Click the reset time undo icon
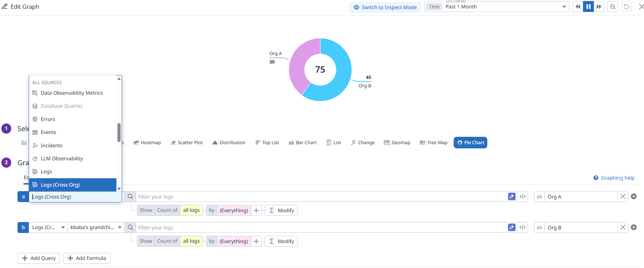Viewport: 644px width, 268px height. coord(626,7)
